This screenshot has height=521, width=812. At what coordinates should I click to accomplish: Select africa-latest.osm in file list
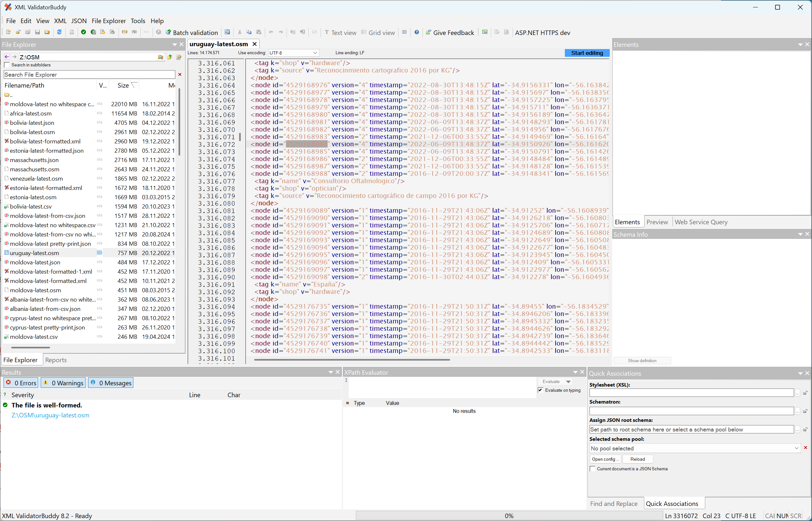pyautogui.click(x=31, y=113)
